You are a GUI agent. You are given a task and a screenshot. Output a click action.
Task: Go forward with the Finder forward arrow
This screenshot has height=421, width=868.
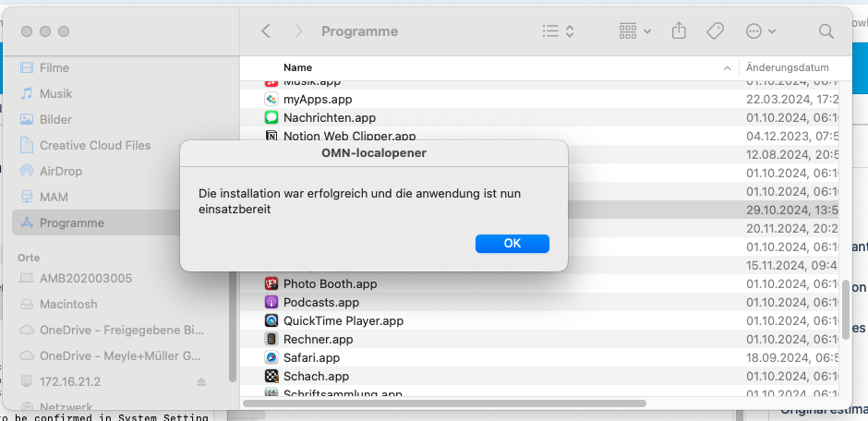[298, 31]
